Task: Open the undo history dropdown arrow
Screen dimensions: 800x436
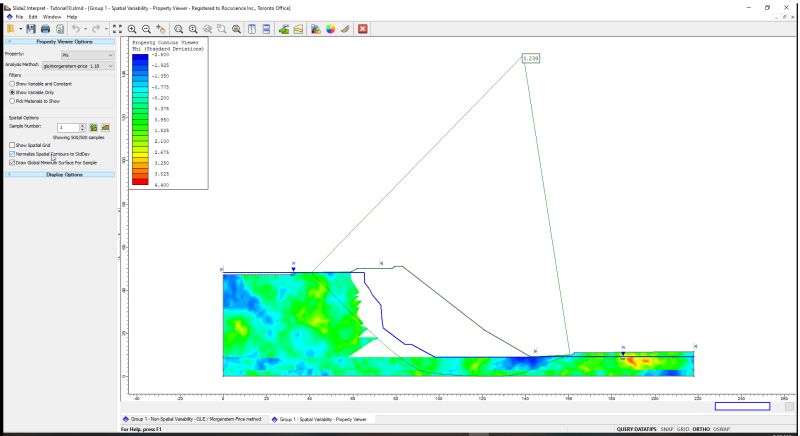Action: (85, 29)
